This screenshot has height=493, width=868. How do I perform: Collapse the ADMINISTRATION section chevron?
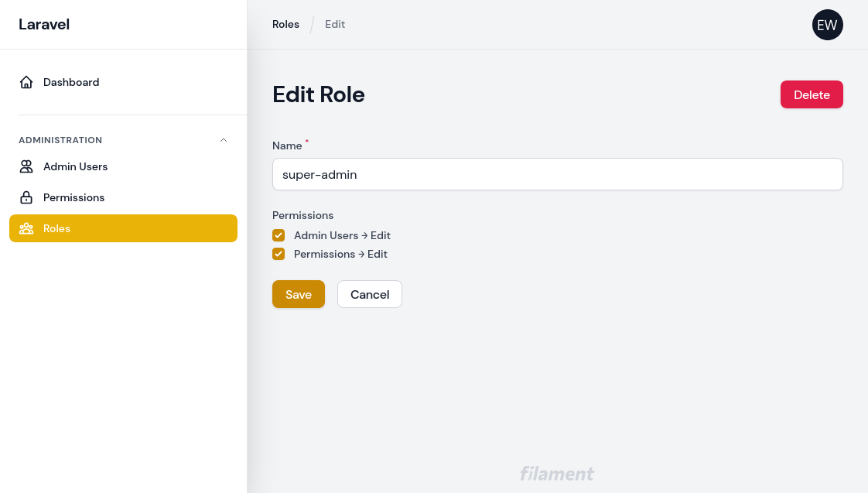224,140
